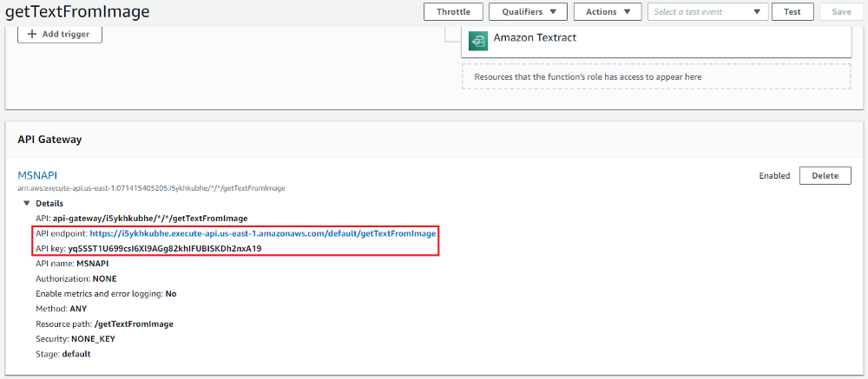
Task: Expand the Select a test event dropdown
Action: [707, 12]
